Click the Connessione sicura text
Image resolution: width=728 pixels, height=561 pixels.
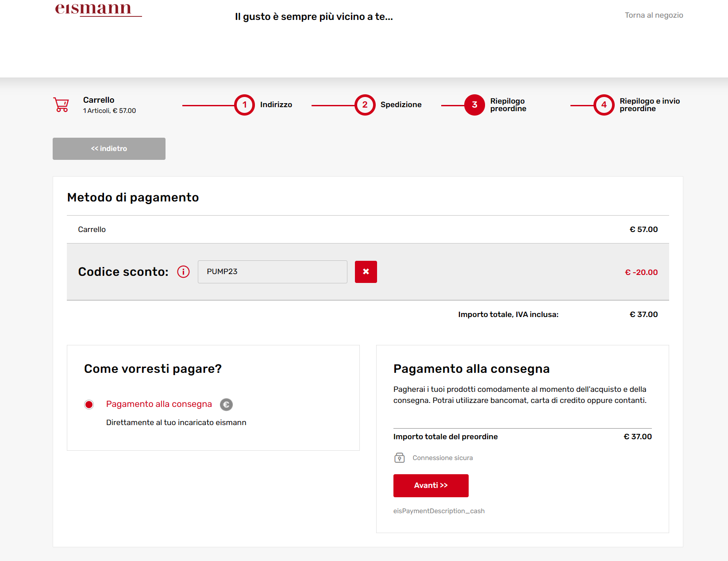point(443,458)
